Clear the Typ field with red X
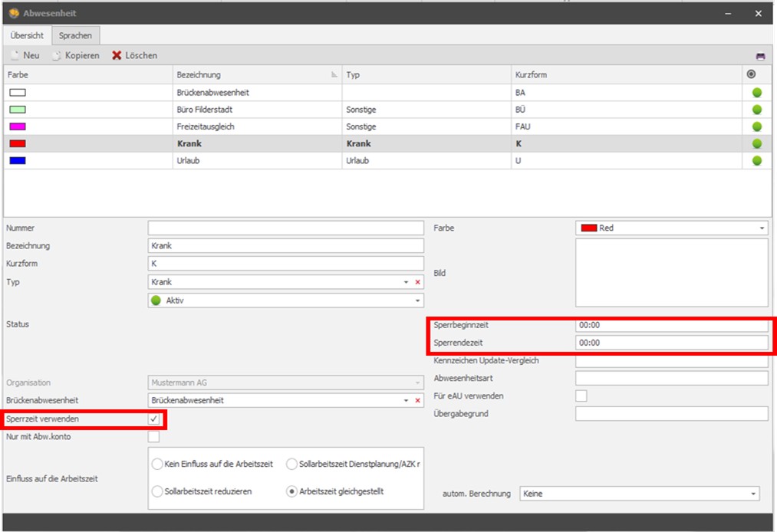Screen dimensions: 777x532 click(x=418, y=282)
